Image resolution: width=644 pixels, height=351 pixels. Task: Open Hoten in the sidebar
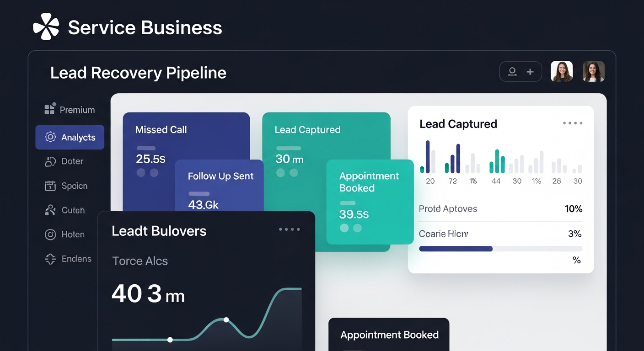(65, 234)
